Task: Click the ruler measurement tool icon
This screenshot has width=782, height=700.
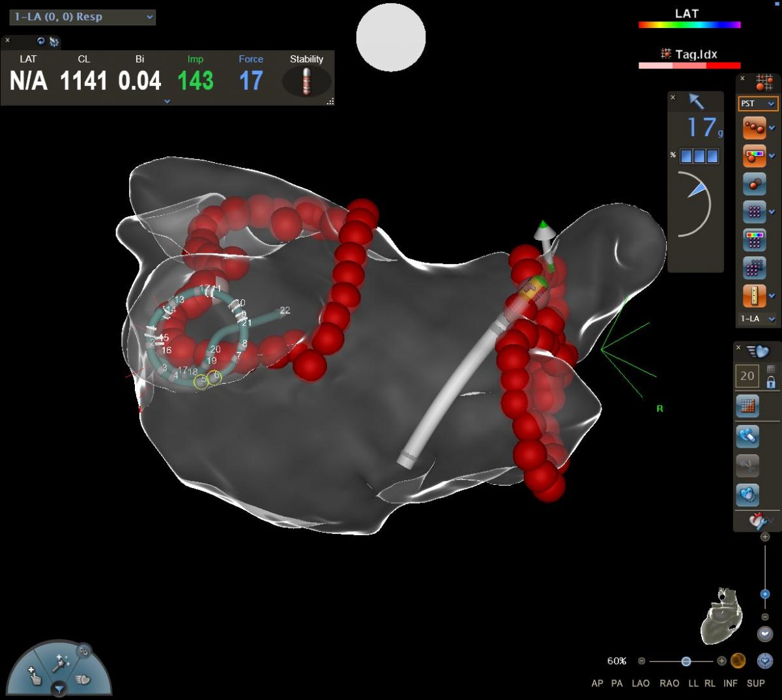Action: [754, 296]
